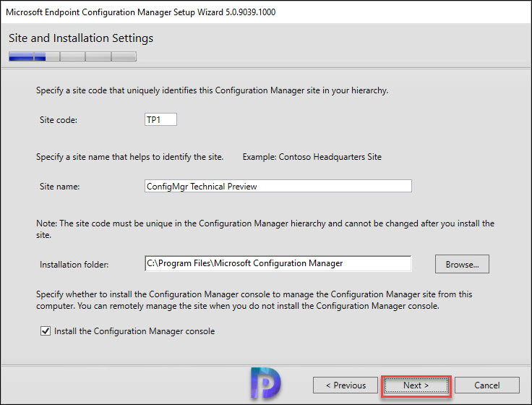
Task: Open the Browse... folder dialog
Action: (462, 264)
